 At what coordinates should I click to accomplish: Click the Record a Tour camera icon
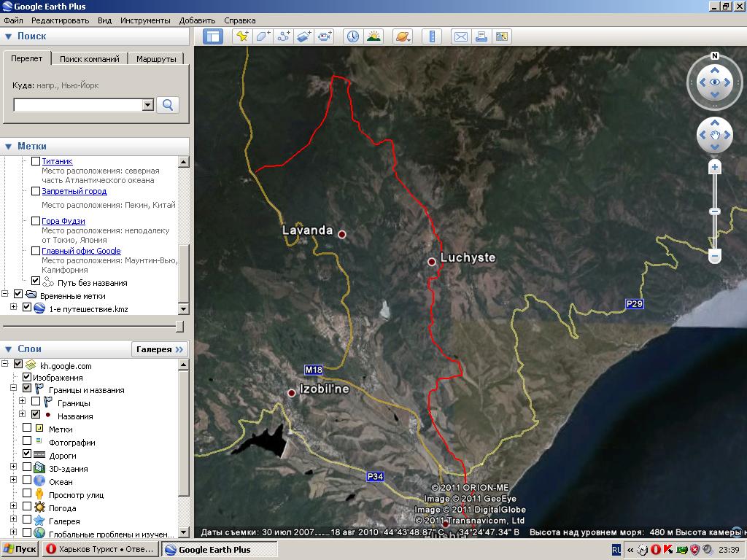coord(325,36)
